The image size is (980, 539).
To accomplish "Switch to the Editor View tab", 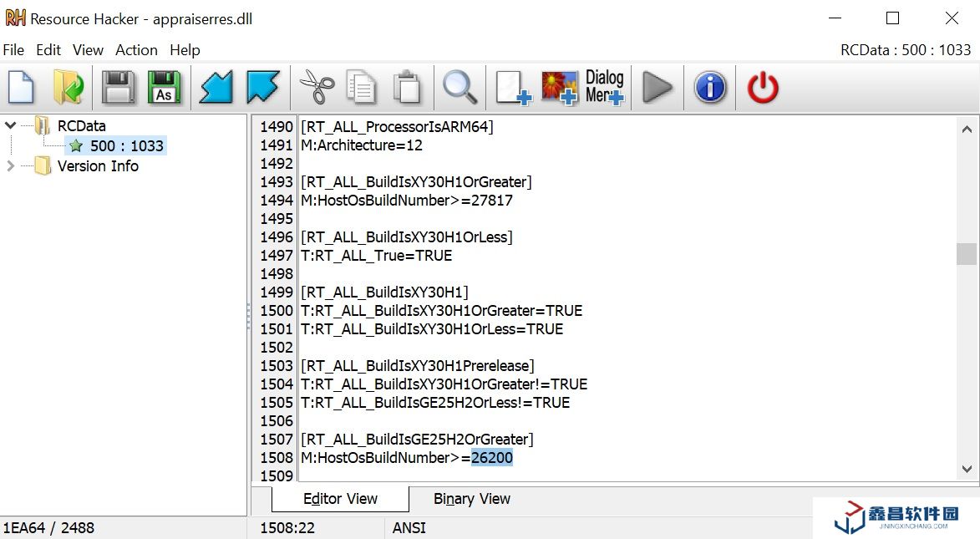I will tap(340, 499).
